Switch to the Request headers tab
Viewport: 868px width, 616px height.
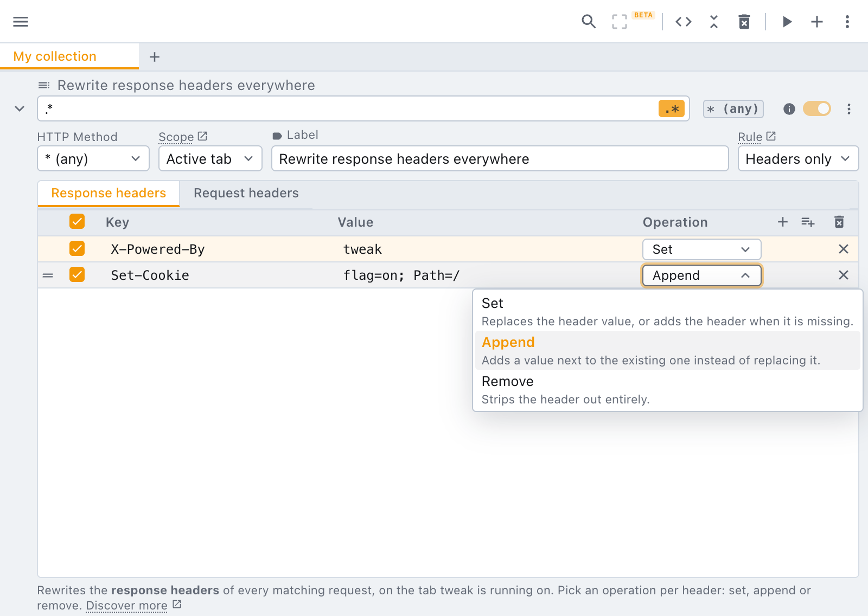[246, 194]
